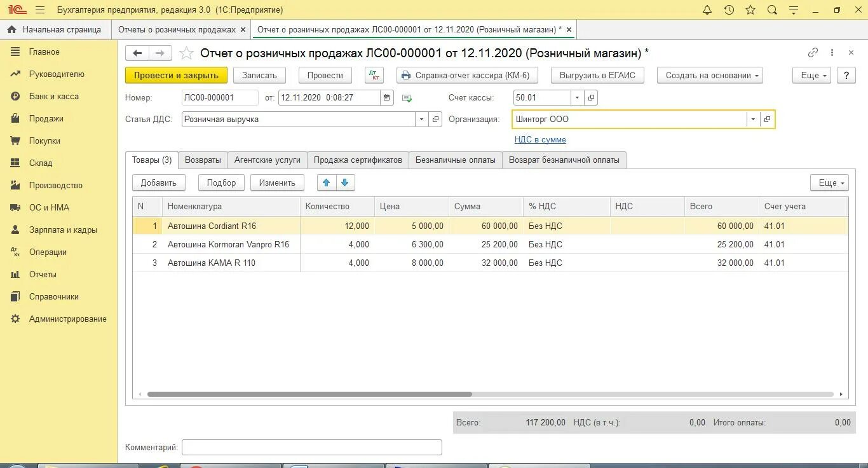Open Справочники section in sidebar
The width and height of the screenshot is (868, 468).
click(x=54, y=296)
